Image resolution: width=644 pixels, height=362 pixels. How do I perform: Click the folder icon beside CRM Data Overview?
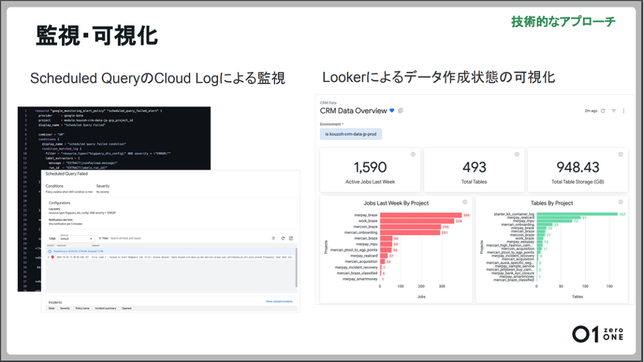[x=400, y=111]
